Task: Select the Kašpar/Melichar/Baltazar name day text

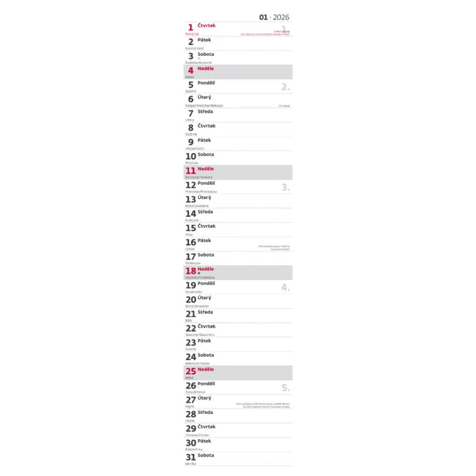Action: (x=205, y=105)
